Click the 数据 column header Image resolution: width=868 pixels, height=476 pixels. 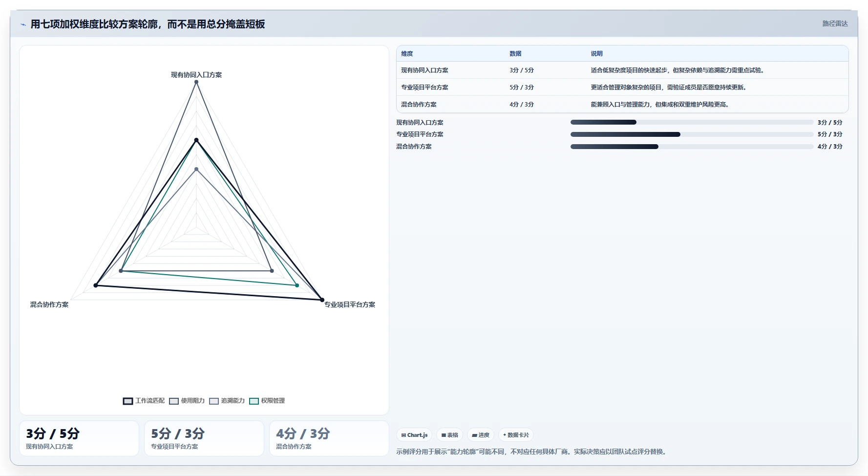[x=515, y=54]
